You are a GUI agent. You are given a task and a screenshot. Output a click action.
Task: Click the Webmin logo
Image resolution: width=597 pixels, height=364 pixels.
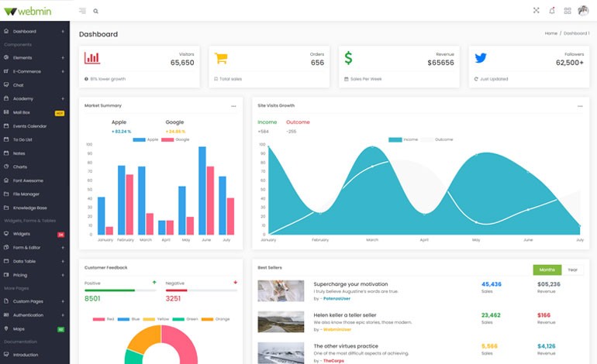click(x=27, y=11)
